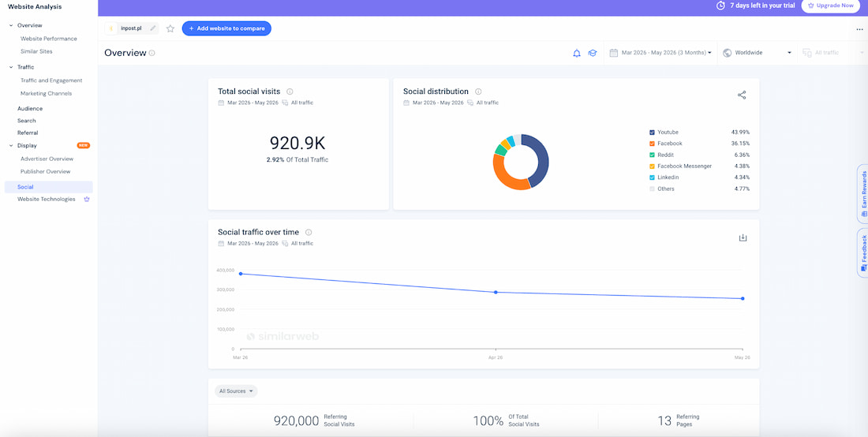Image resolution: width=868 pixels, height=437 pixels.
Task: Click the Facebook legend color swatch
Action: coord(652,144)
